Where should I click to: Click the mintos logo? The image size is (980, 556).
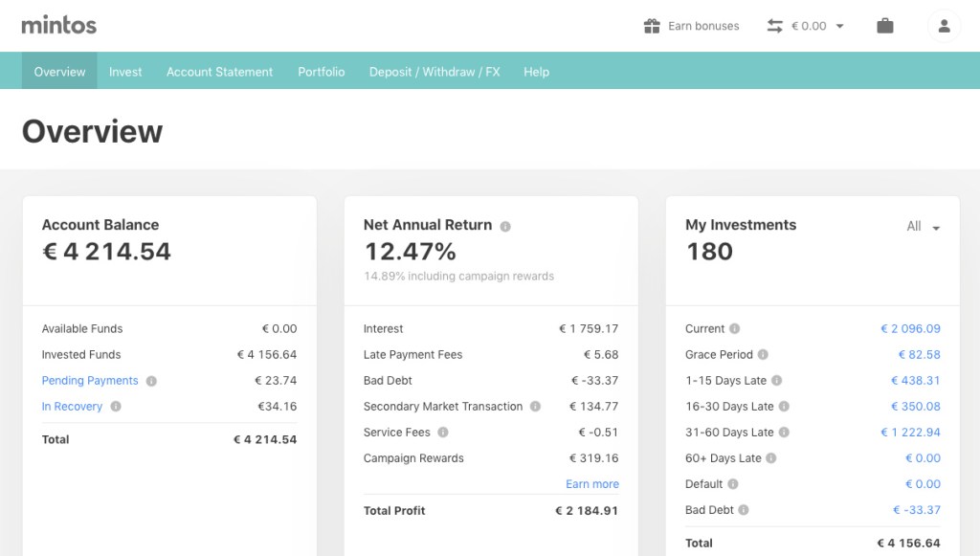[59, 25]
